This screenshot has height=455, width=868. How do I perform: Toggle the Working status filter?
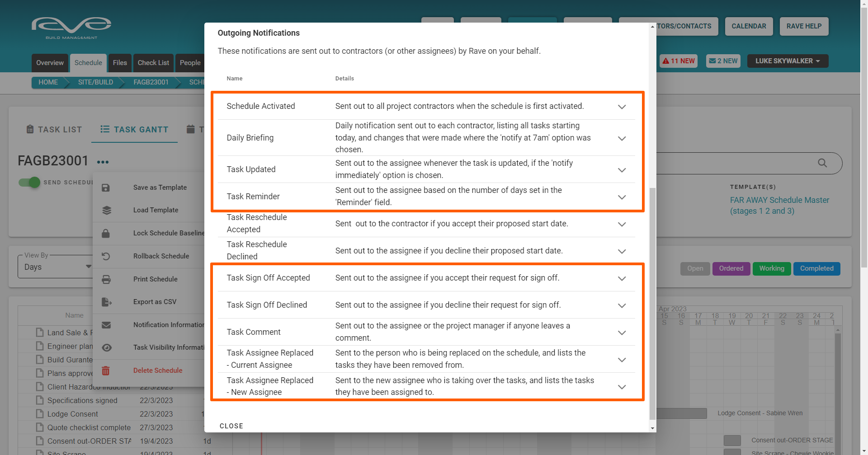771,268
